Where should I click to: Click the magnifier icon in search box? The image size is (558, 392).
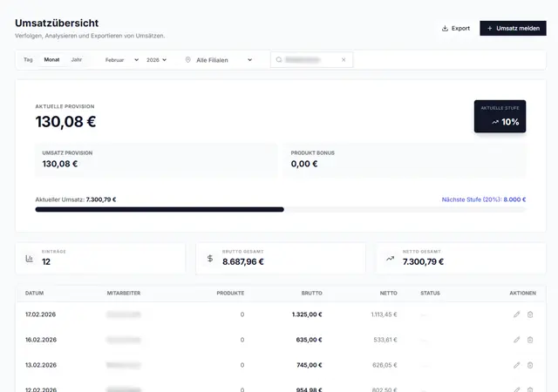tap(279, 60)
